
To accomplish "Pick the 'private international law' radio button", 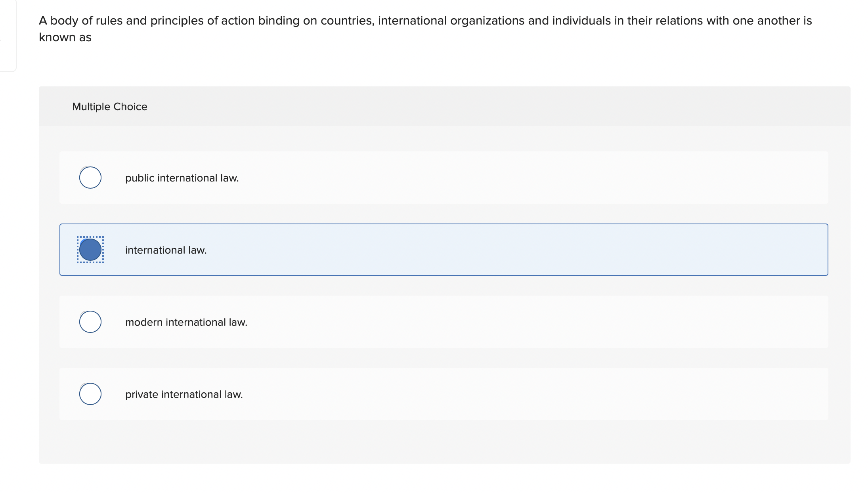I will (x=90, y=394).
